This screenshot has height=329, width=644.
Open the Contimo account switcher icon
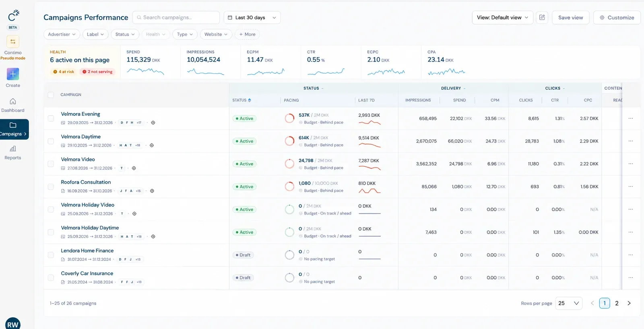13,41
